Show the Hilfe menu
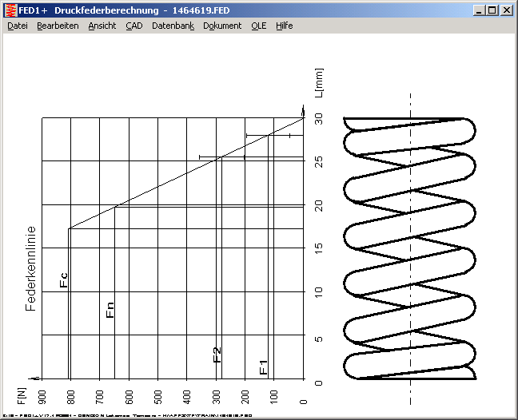518x420 pixels. 285,26
